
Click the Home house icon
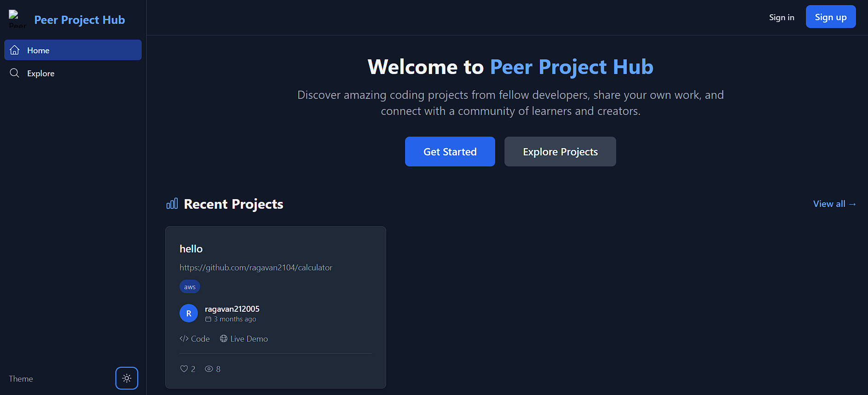pos(15,50)
